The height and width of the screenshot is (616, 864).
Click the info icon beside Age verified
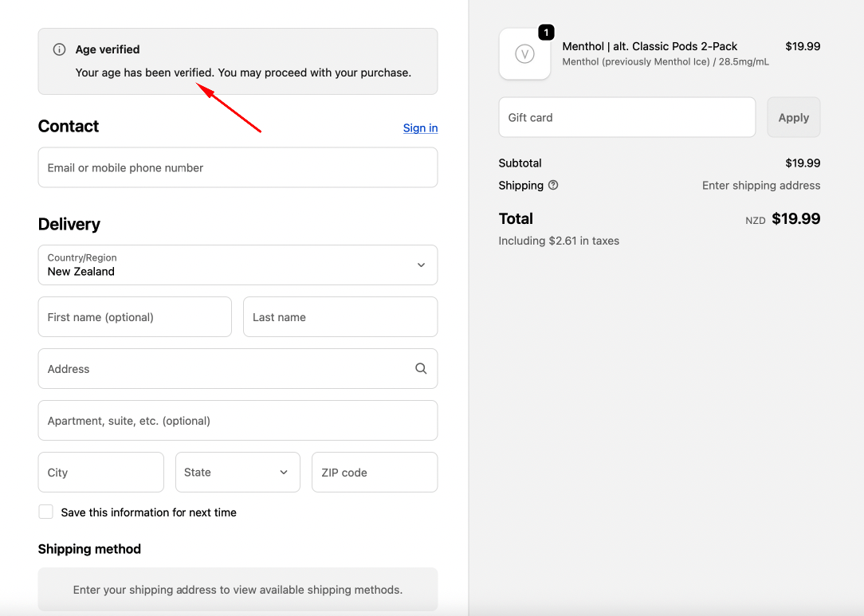pos(59,49)
